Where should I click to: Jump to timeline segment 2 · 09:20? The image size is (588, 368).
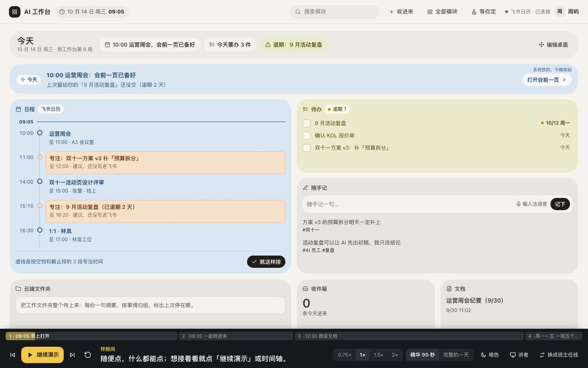(236, 336)
